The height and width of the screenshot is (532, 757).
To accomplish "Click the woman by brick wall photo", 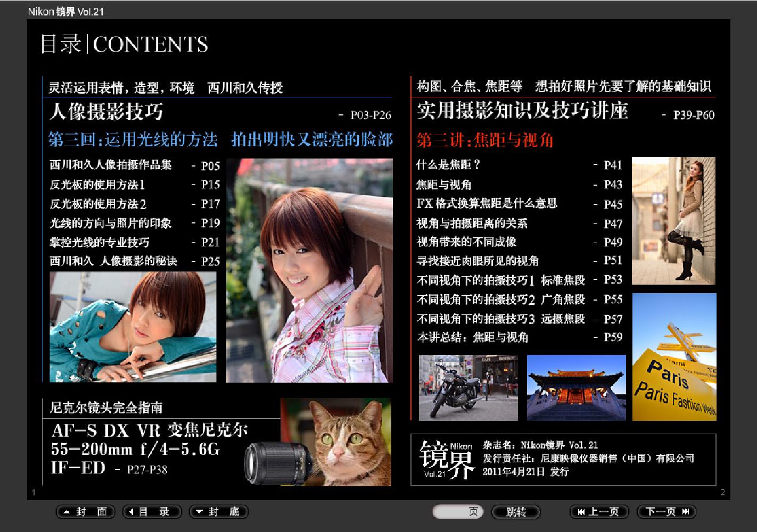I will 674,221.
